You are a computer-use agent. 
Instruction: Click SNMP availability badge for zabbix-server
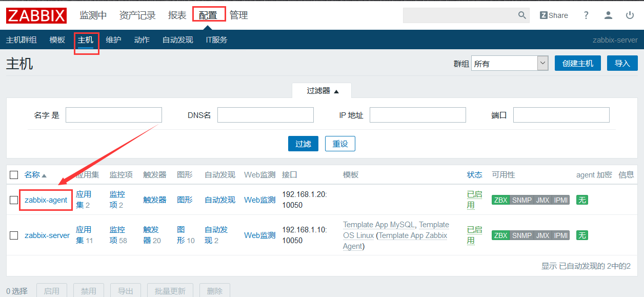(x=521, y=235)
